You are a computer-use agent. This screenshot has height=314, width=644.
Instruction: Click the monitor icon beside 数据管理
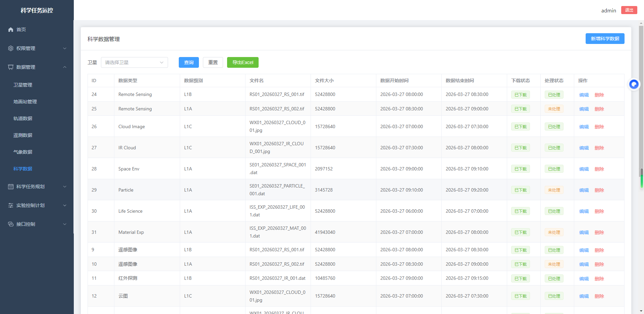tap(11, 67)
